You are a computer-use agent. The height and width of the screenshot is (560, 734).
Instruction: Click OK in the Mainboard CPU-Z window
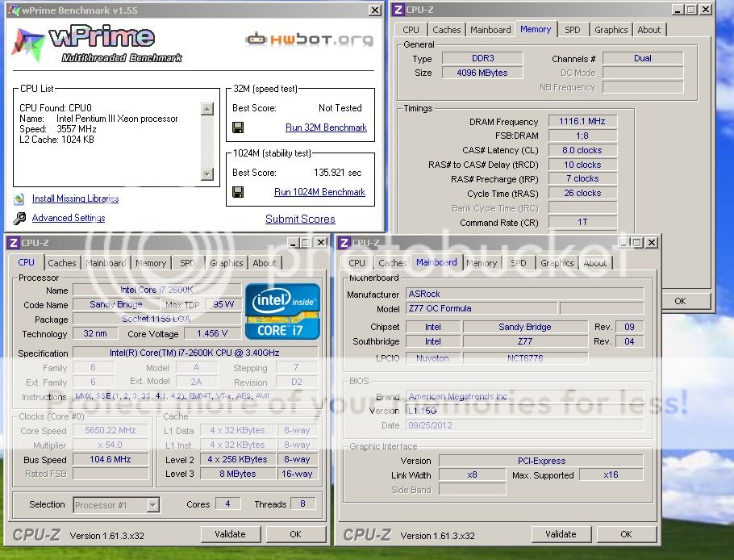click(626, 534)
